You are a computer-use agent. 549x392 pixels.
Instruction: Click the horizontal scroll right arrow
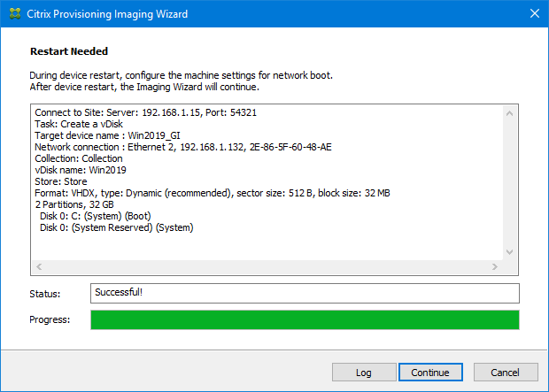point(495,266)
